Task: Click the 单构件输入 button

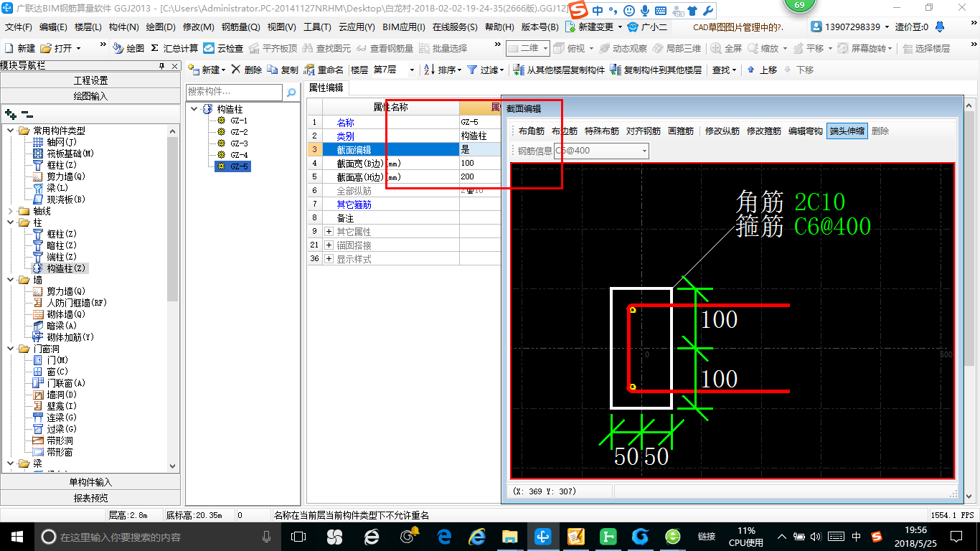Action: [90, 482]
